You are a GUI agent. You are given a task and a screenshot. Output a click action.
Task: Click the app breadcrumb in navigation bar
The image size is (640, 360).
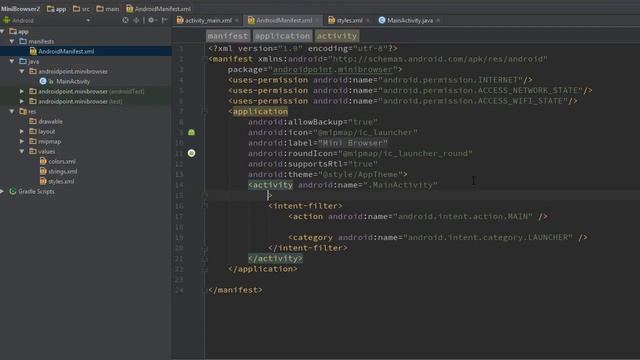56,9
